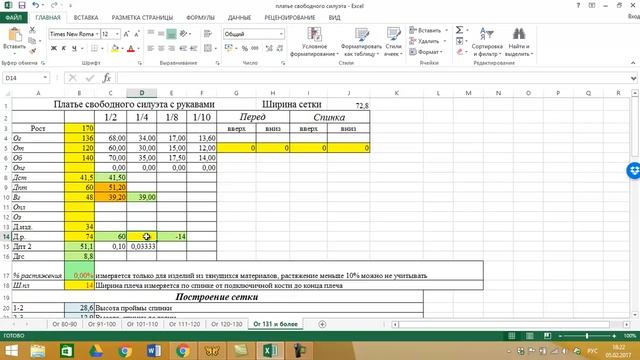This screenshot has width=640, height=360.
Task: Click Формат cells button
Action: click(426, 52)
